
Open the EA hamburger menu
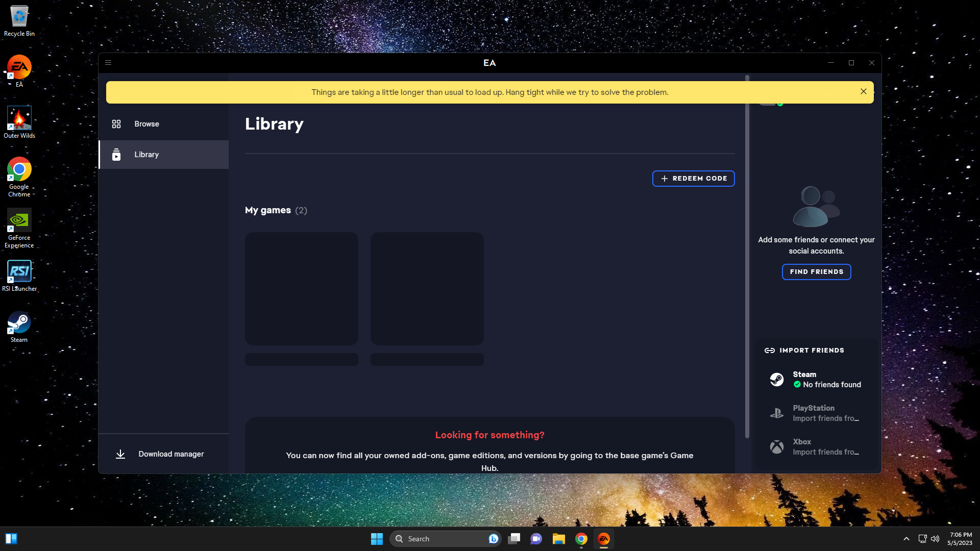108,63
